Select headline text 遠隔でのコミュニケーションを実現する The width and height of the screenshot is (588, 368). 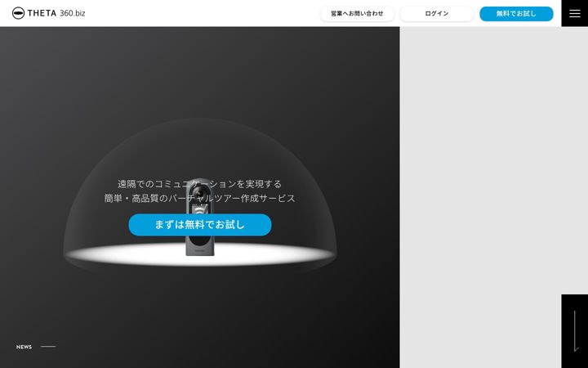click(x=199, y=184)
